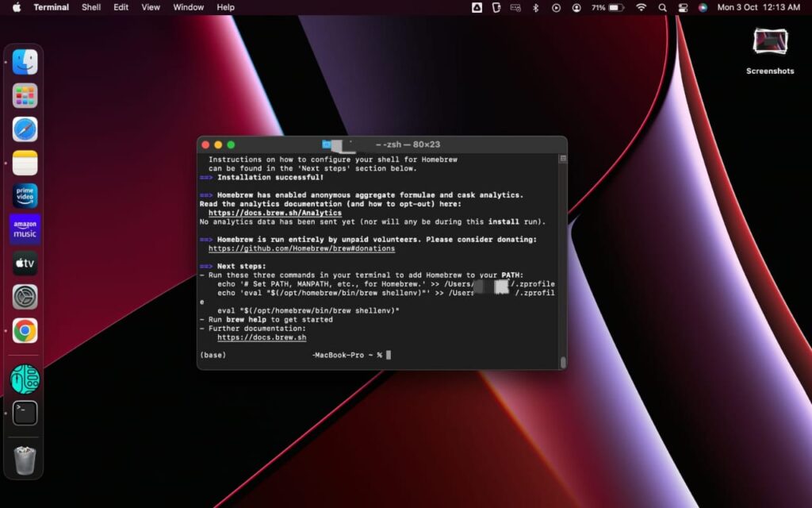
Task: Open Notes from the Dock
Action: 25,162
